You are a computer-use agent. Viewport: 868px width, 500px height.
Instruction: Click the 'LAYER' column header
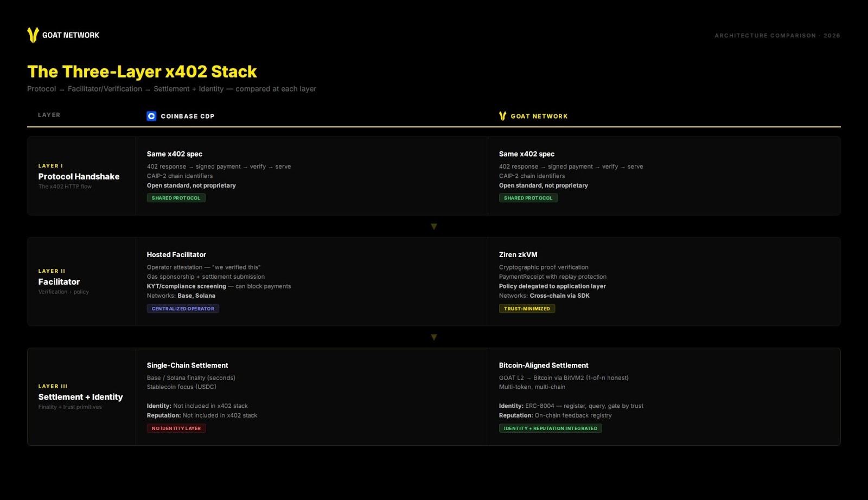click(x=49, y=115)
